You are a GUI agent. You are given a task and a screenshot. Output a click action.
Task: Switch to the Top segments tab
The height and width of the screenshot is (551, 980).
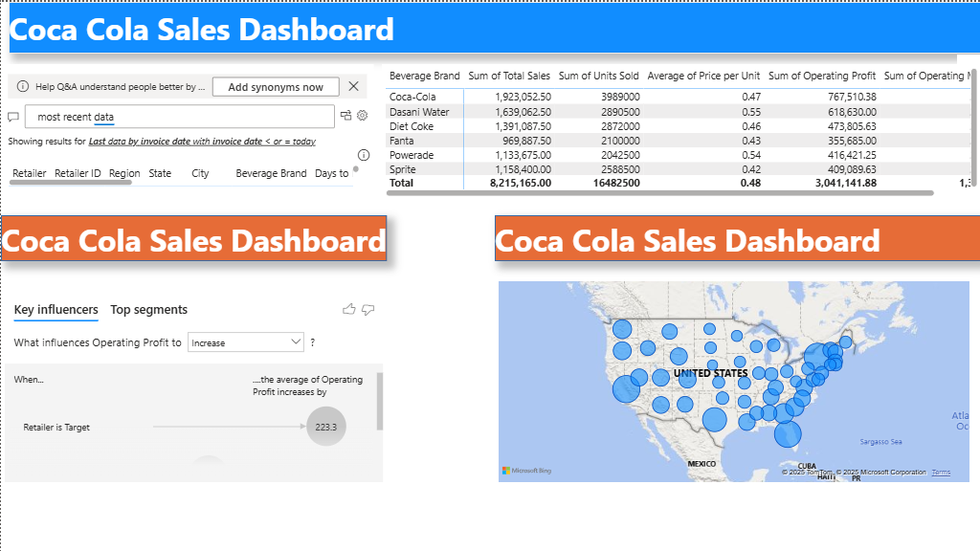point(148,309)
